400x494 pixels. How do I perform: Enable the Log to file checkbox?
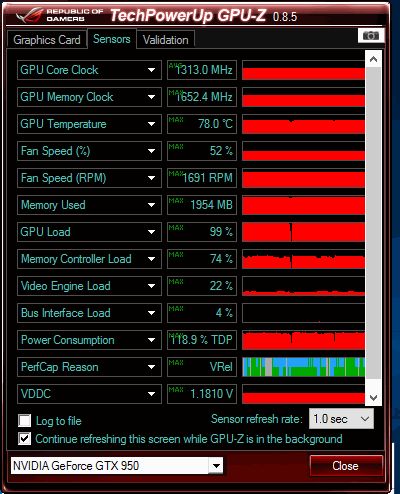coord(25,421)
